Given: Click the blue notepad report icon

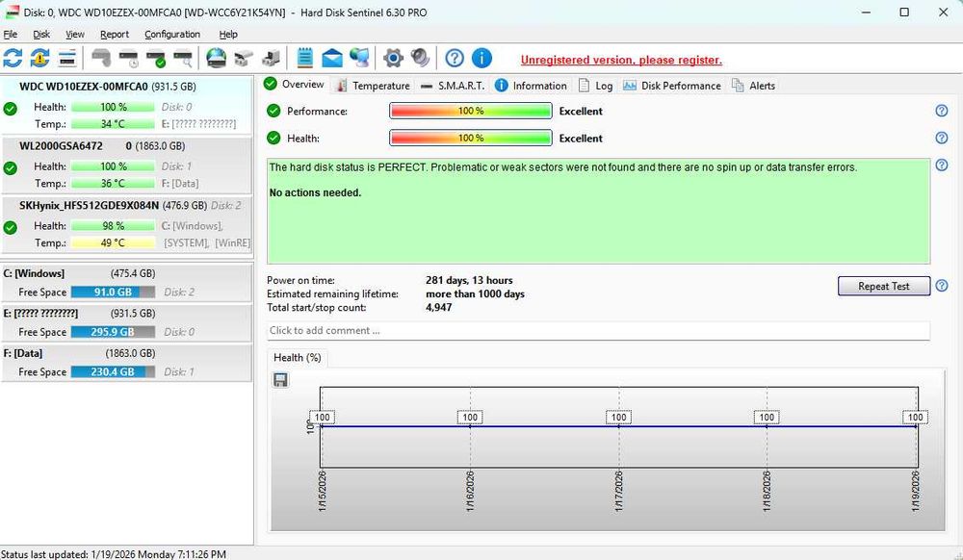Looking at the screenshot, I should click(304, 59).
